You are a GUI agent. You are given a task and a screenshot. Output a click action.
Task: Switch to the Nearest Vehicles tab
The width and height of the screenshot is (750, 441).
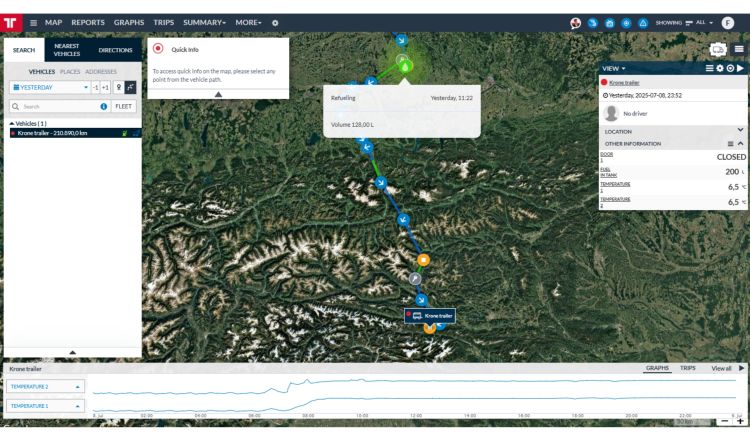click(x=67, y=50)
